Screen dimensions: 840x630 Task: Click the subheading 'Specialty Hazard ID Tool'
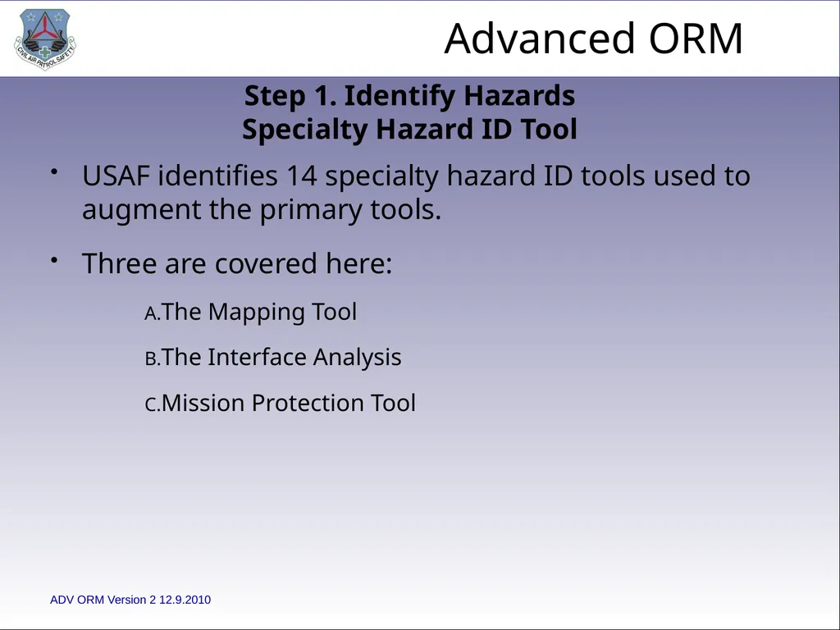click(x=410, y=129)
